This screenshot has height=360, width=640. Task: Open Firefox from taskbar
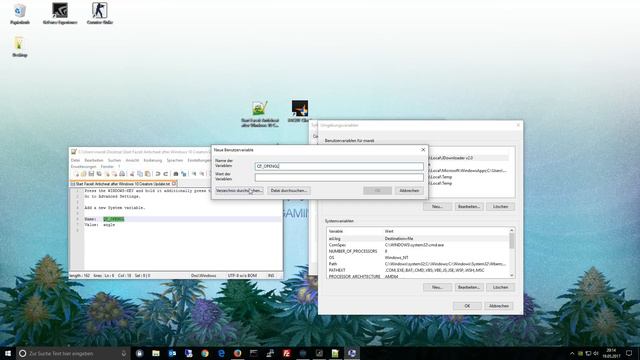click(x=237, y=353)
